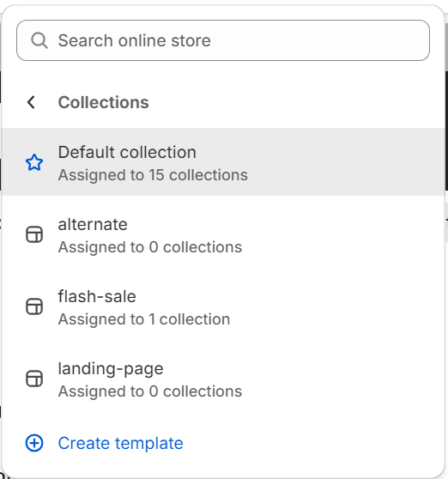
Task: Click the Assigned to 15 collections text
Action: [x=153, y=175]
